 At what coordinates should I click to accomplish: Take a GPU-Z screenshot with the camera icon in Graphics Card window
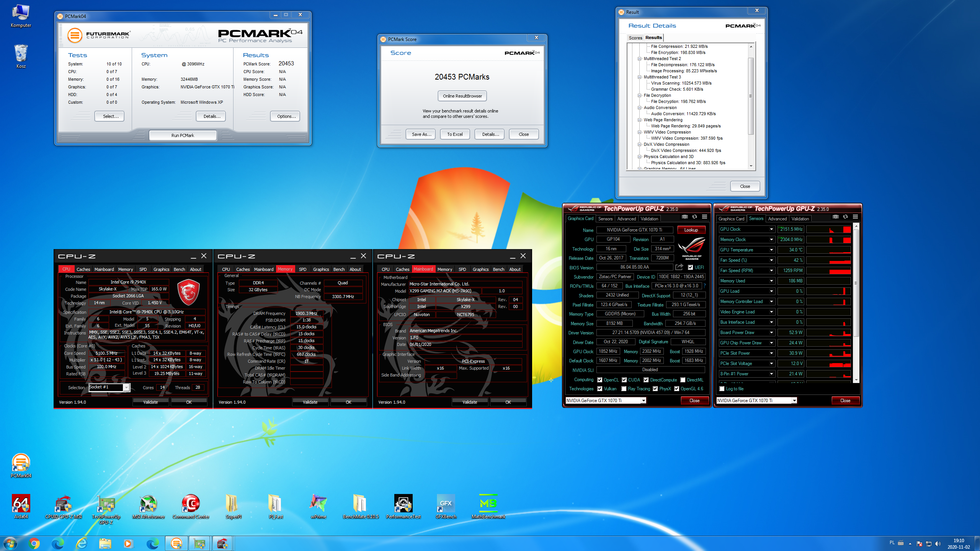point(684,217)
